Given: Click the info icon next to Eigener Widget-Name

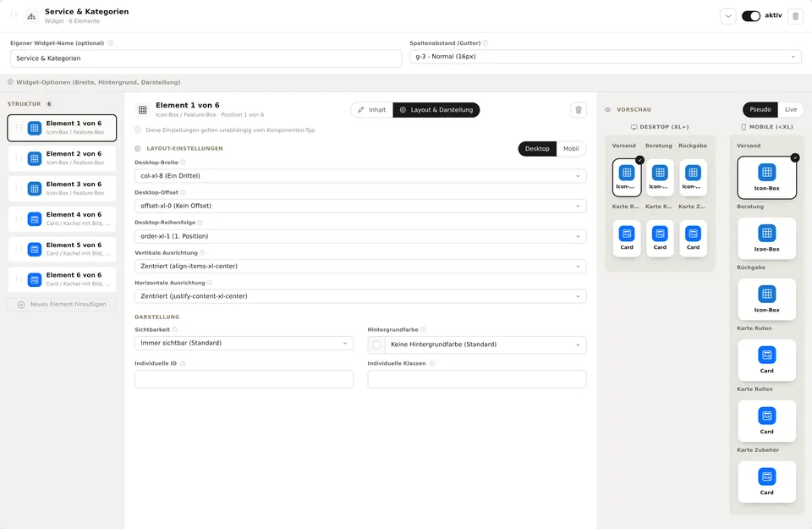Looking at the screenshot, I should click(110, 43).
